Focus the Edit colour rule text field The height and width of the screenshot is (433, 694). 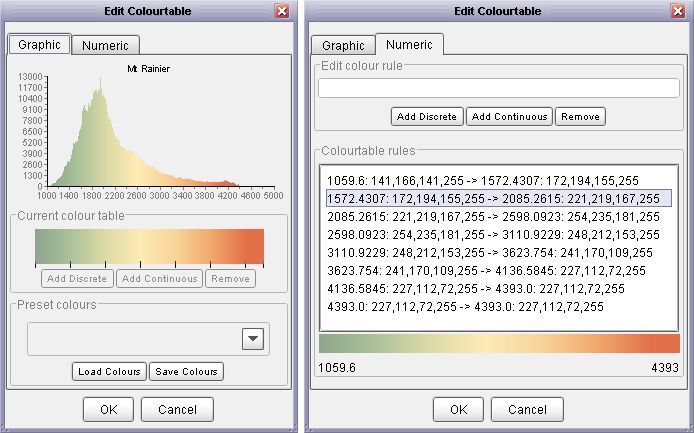[499, 88]
